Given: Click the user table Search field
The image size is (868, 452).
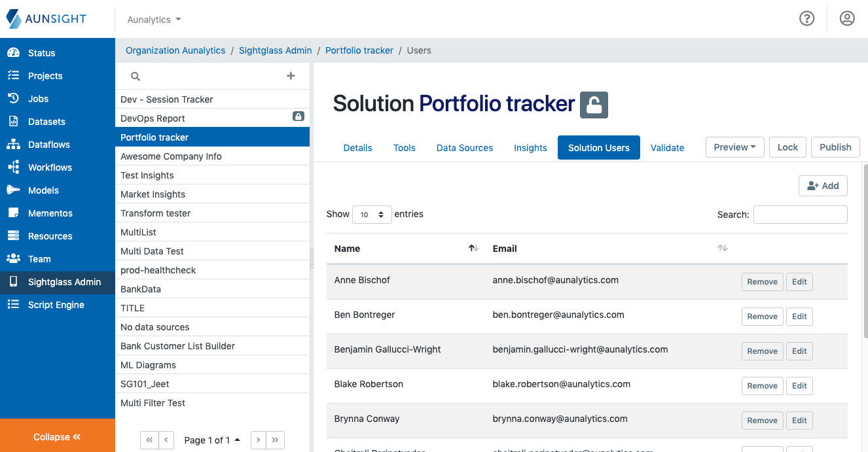Looking at the screenshot, I should point(800,215).
